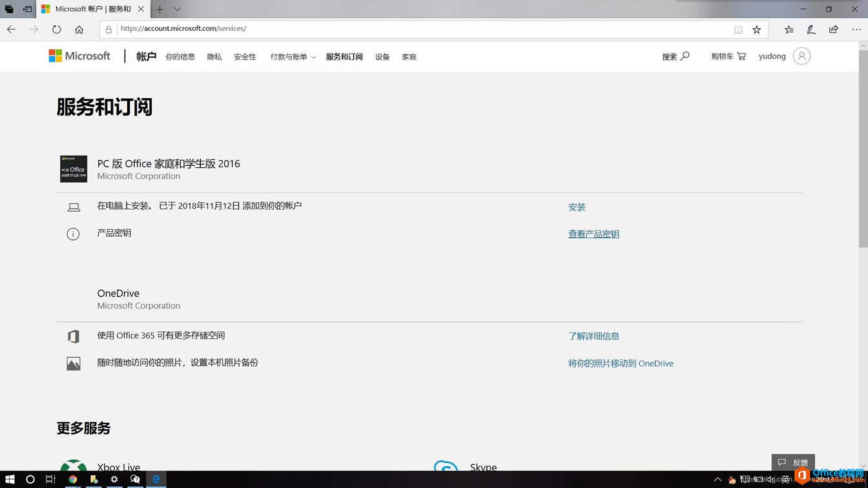Open 购物车 shopping cart
Viewport: 868px width, 488px height.
(728, 57)
